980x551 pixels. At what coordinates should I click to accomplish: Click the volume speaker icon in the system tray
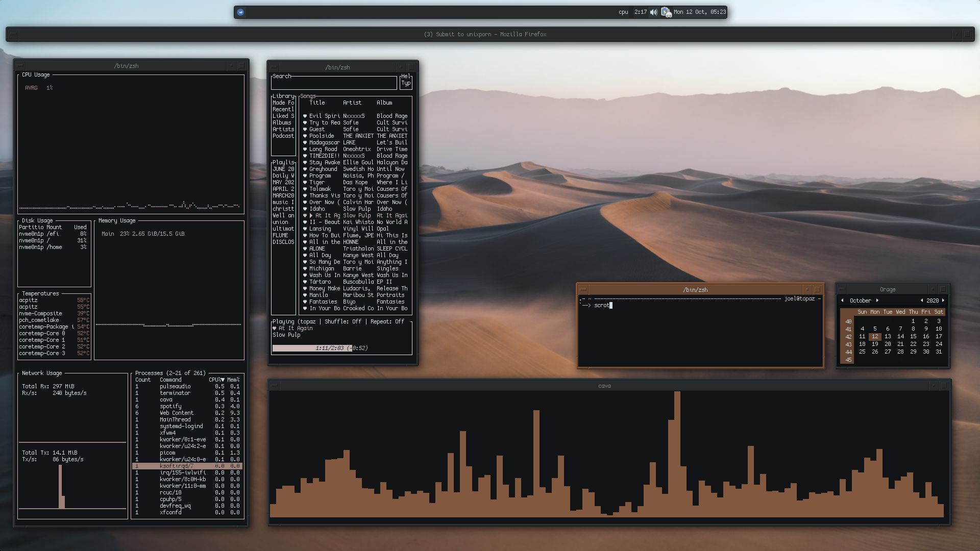click(653, 12)
